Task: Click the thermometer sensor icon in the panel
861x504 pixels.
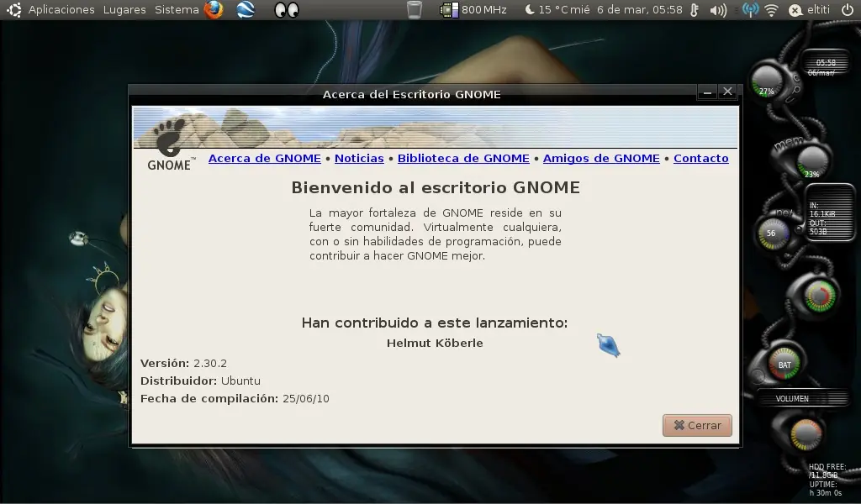Action: pyautogui.click(x=695, y=10)
